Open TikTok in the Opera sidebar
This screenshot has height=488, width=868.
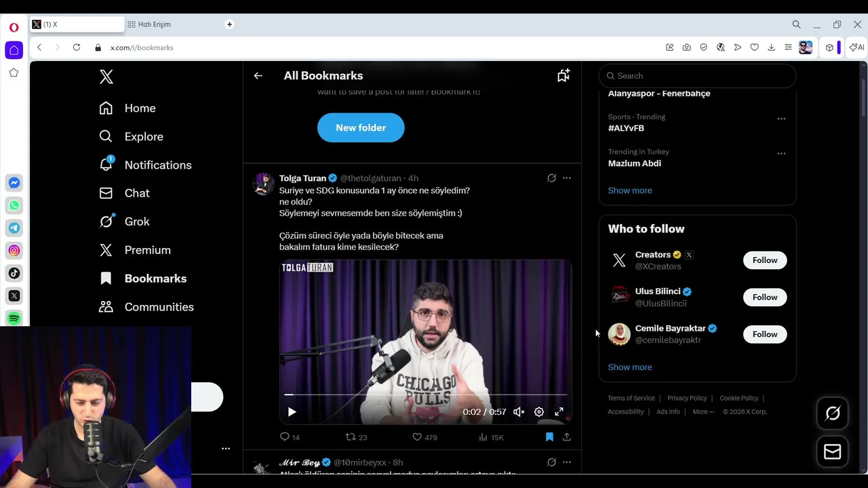pos(14,273)
